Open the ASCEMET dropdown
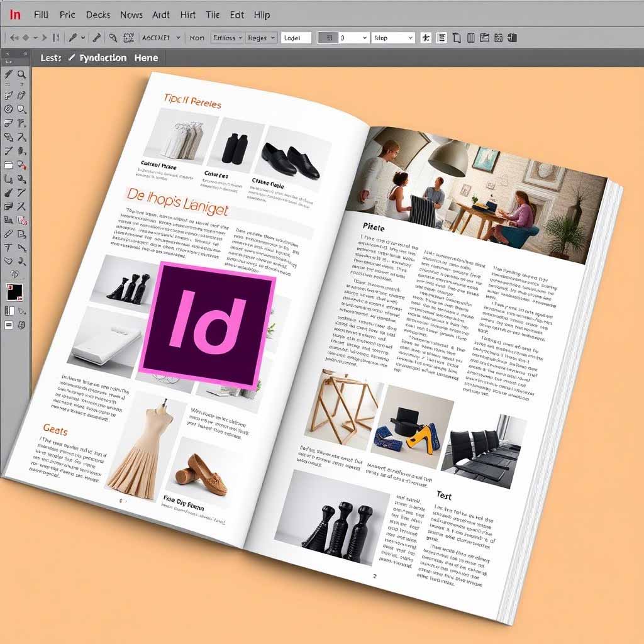 pos(161,38)
